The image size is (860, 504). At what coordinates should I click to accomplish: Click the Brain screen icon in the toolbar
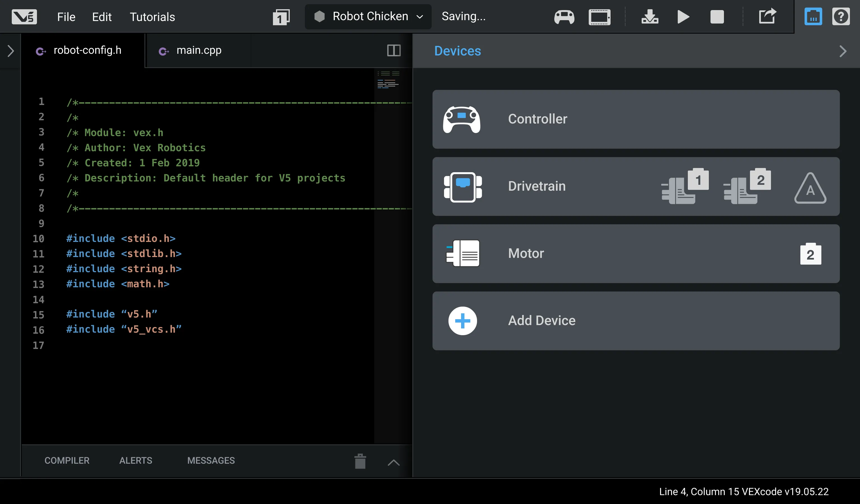(x=599, y=17)
